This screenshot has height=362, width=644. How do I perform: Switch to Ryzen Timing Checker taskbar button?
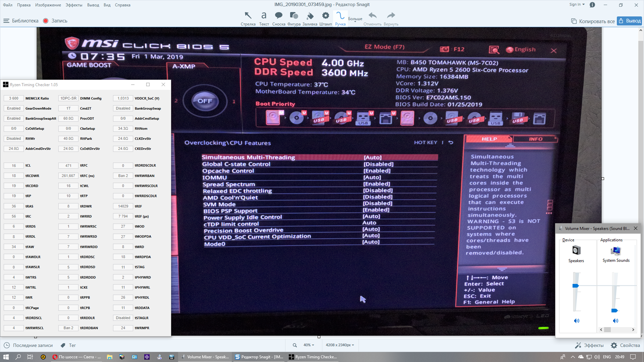[313, 357]
